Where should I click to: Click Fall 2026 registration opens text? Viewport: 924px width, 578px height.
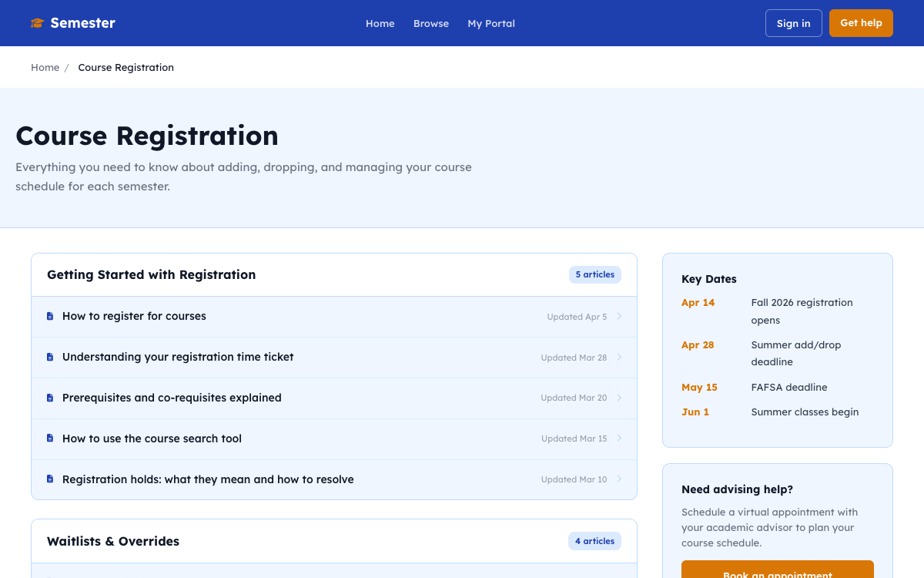click(802, 311)
